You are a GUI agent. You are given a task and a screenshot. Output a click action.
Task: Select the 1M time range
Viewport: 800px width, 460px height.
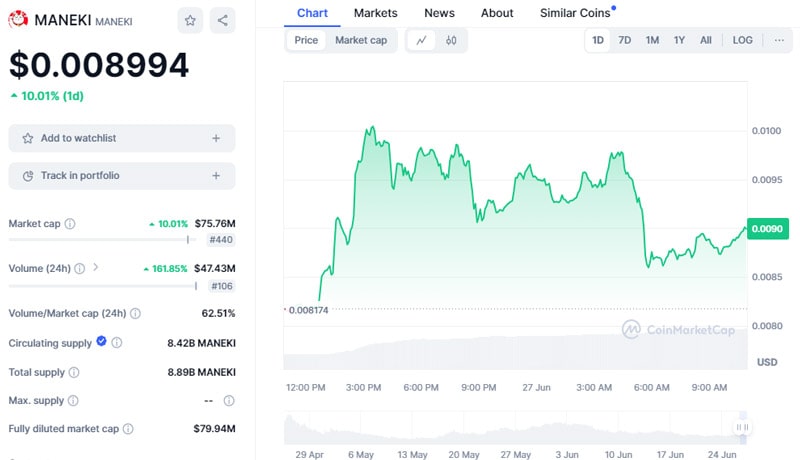pyautogui.click(x=652, y=40)
